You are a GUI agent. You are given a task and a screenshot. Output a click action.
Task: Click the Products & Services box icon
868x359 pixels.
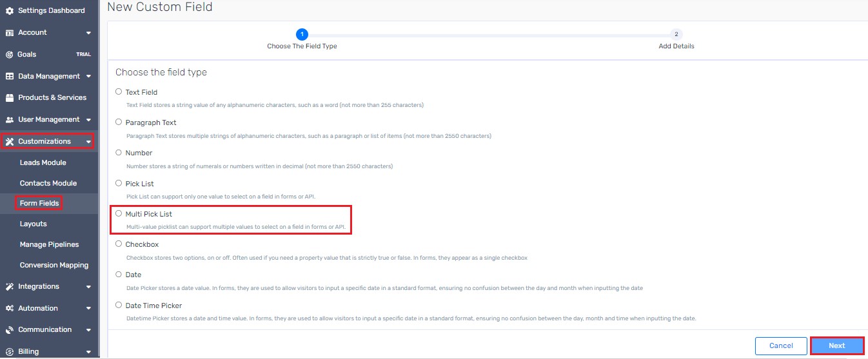point(10,98)
